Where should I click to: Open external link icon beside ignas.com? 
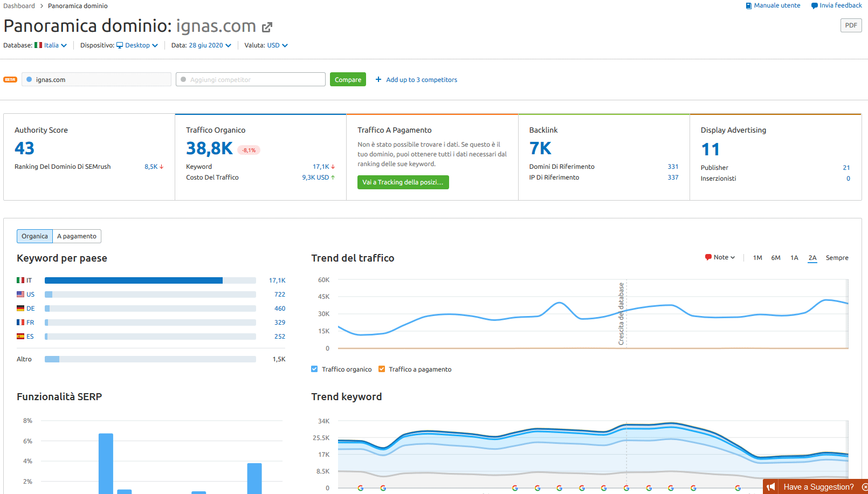click(x=267, y=27)
